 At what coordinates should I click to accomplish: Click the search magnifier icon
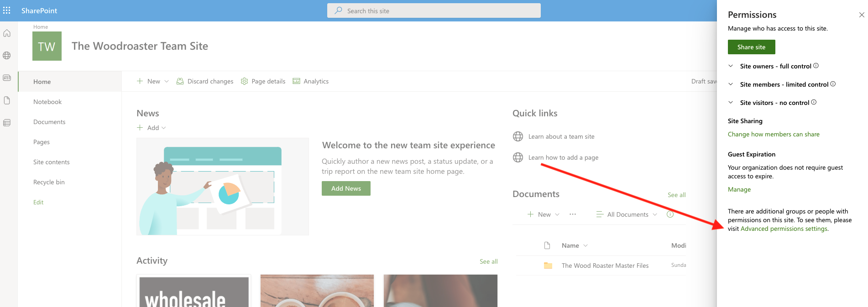point(338,10)
